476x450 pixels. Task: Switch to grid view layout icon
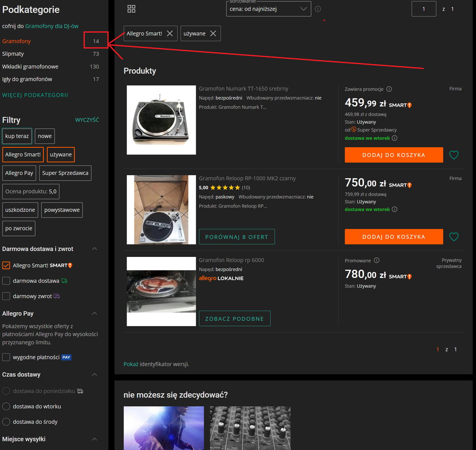coord(132,9)
